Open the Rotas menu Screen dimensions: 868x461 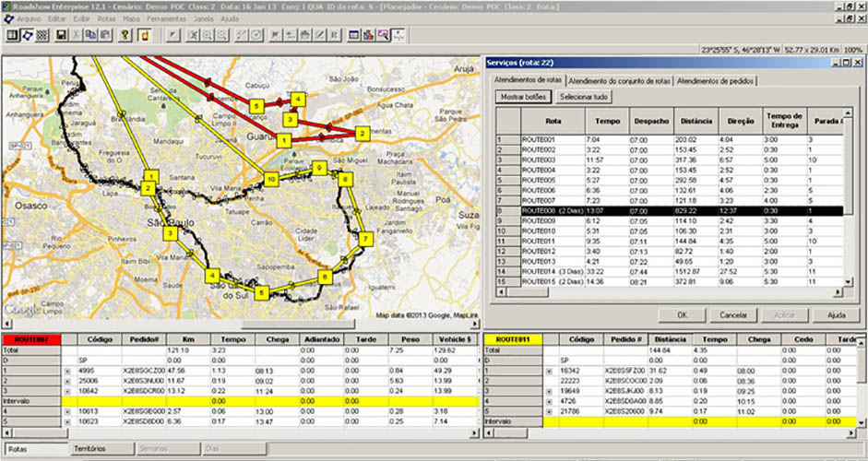[106, 18]
